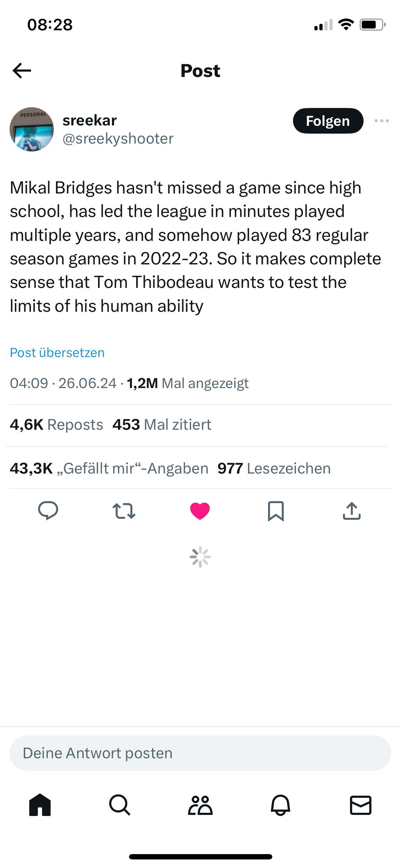
Task: Open sreekar's profile picture
Action: [32, 129]
